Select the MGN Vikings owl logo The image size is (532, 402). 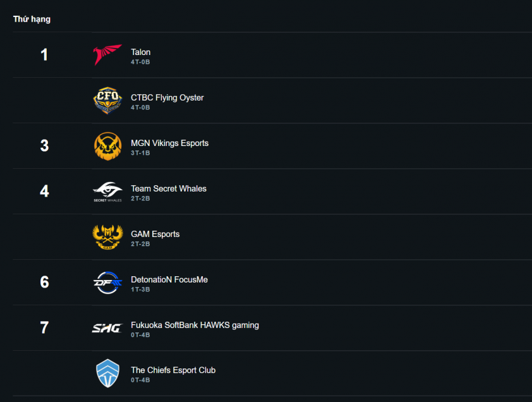(x=107, y=146)
